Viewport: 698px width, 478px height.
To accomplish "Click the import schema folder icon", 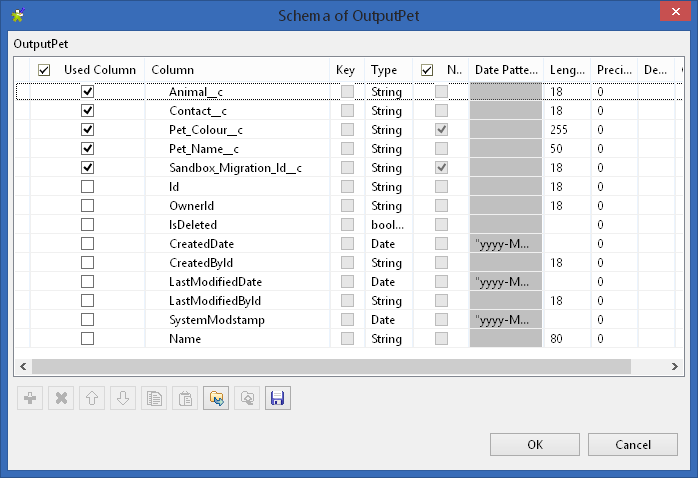I will coord(215,398).
